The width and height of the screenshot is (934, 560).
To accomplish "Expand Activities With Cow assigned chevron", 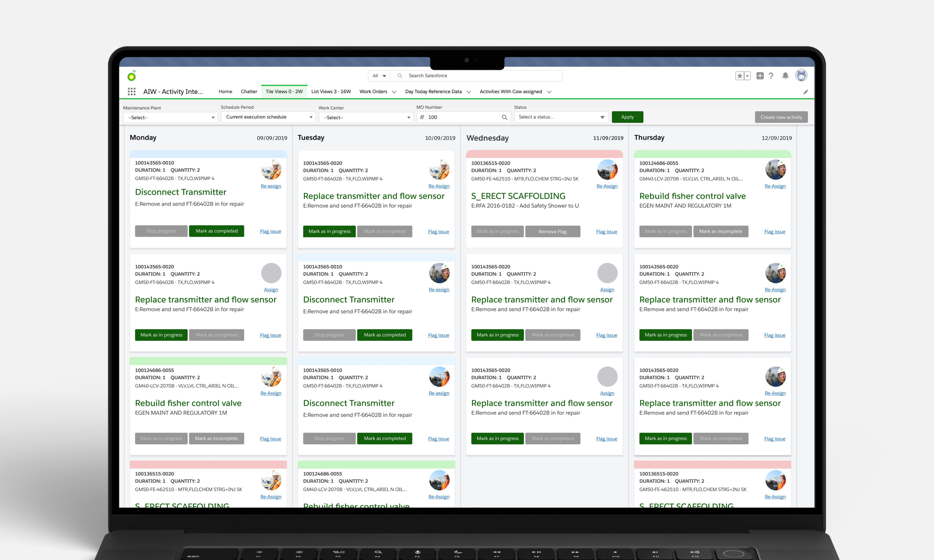I will (x=549, y=92).
